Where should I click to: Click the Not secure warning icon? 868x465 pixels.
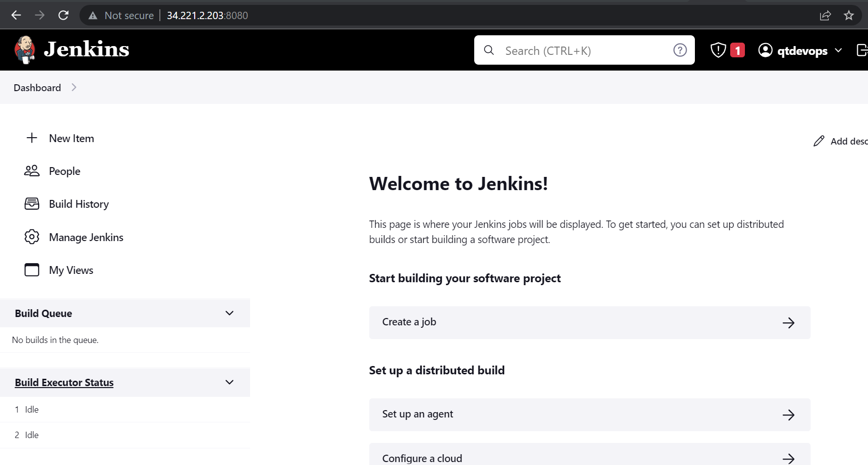93,16
